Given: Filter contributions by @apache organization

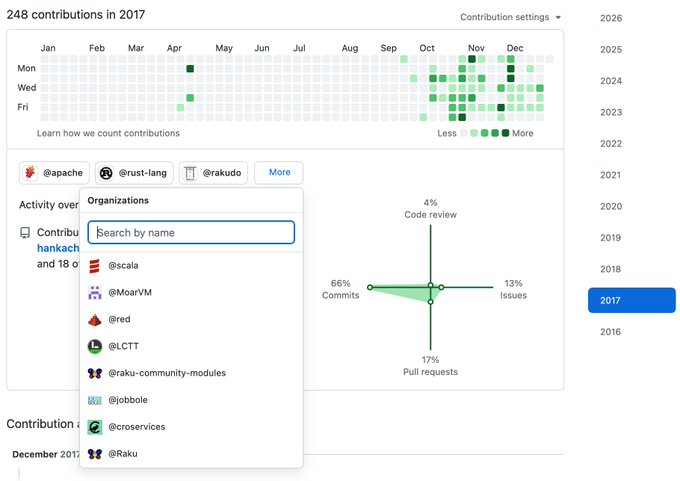Looking at the screenshot, I should tap(54, 173).
